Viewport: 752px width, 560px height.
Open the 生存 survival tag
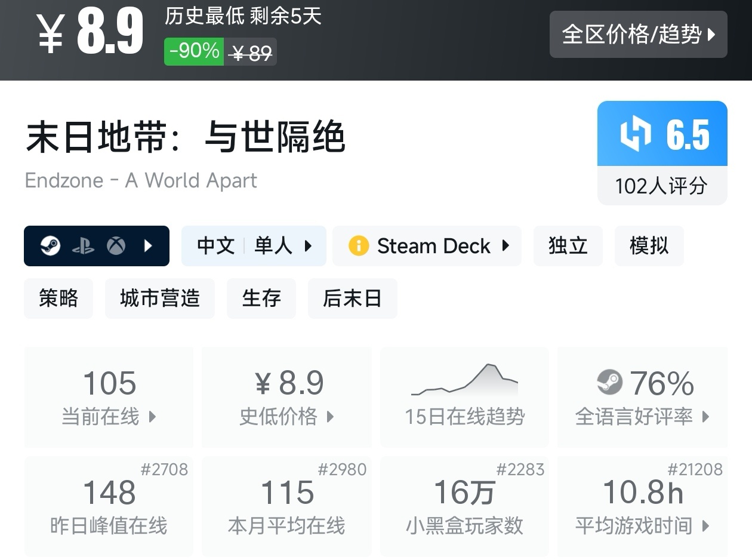coord(261,298)
